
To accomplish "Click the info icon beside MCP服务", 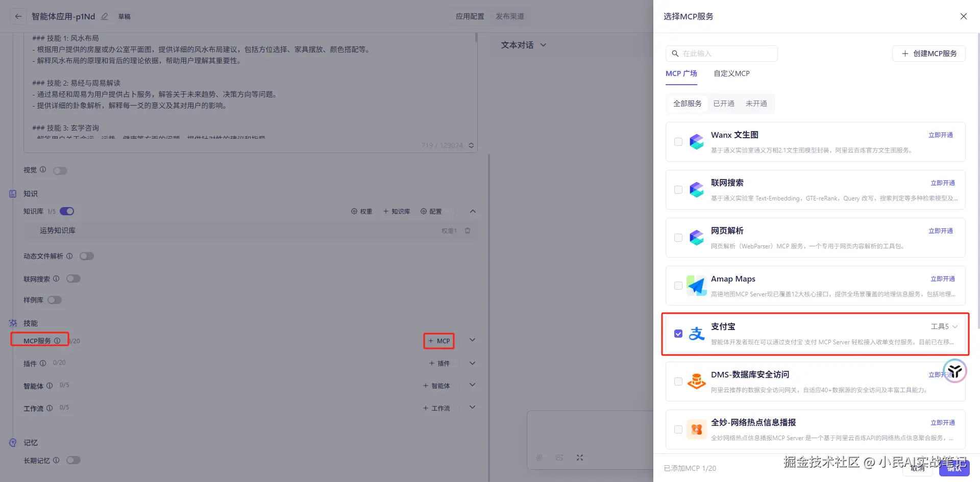I will (57, 341).
